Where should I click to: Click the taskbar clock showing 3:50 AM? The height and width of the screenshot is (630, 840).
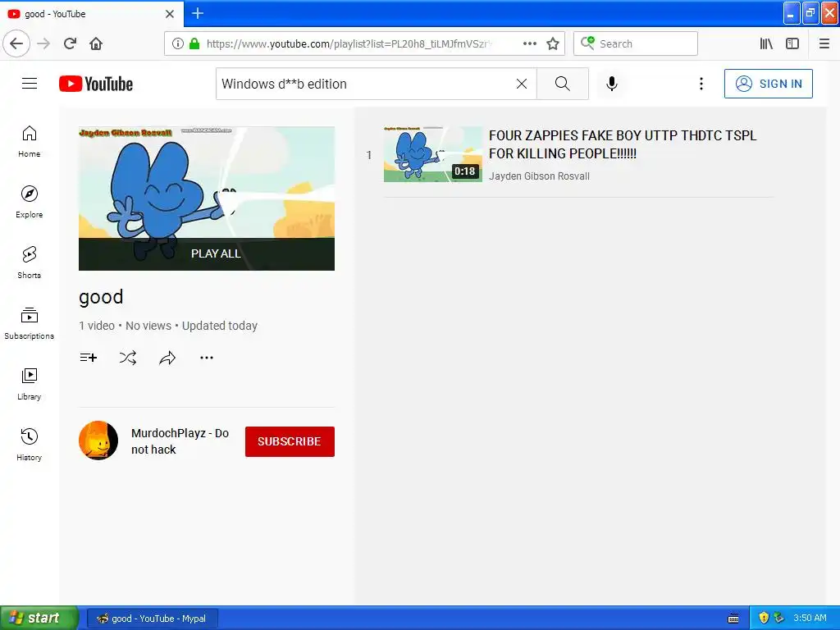[x=810, y=618]
